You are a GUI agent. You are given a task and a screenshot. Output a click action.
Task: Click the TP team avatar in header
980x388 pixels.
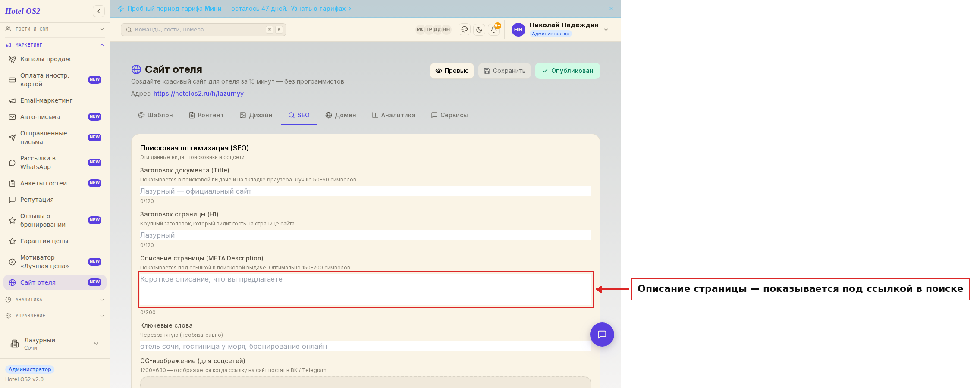point(429,29)
